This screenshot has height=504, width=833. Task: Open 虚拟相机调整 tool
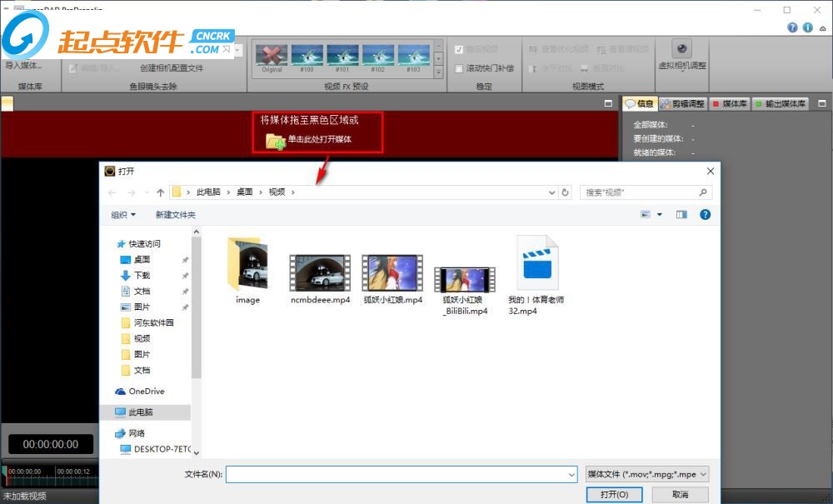[x=682, y=56]
